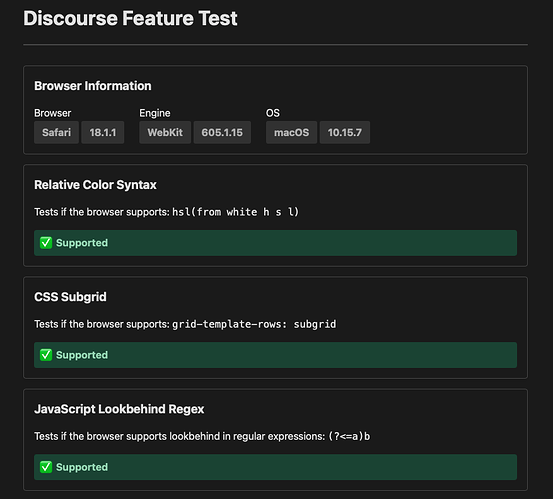This screenshot has width=553, height=499.
Task: Select the 10.15.7 OS version badge
Action: point(345,132)
